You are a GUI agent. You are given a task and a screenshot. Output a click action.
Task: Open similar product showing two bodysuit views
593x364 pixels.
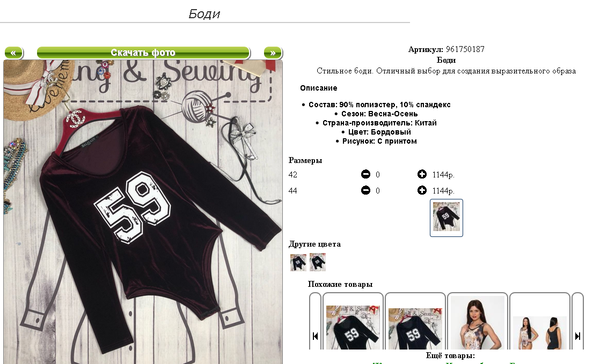click(x=540, y=333)
